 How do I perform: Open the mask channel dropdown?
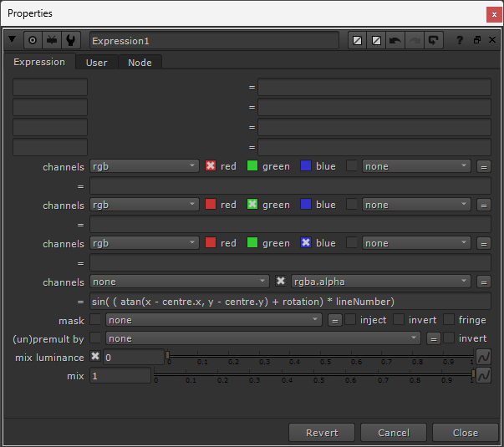tap(214, 320)
